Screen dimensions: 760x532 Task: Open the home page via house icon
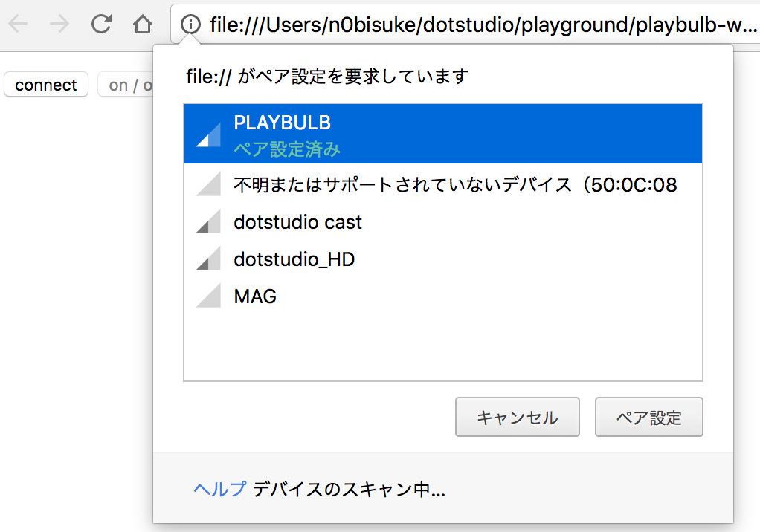click(143, 23)
